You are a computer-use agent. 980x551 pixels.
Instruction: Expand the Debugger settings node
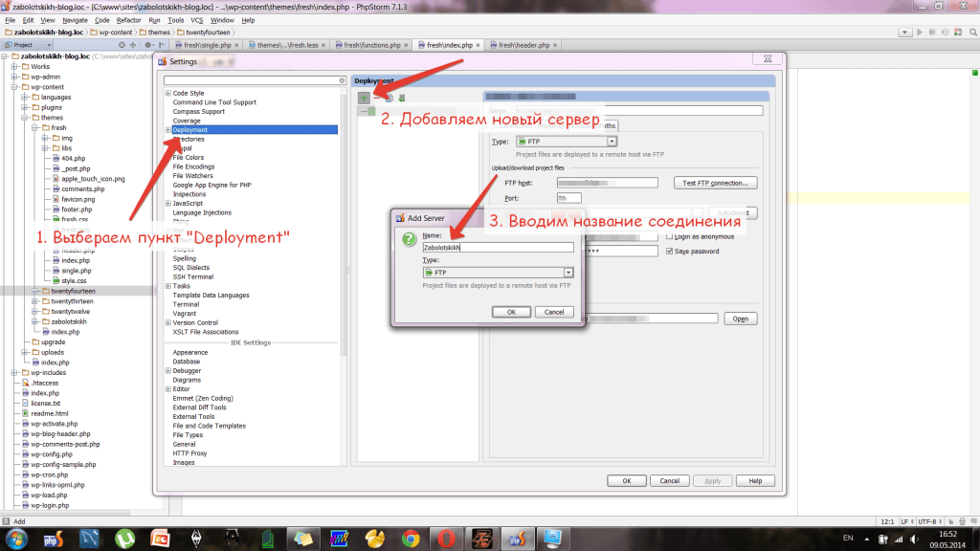tap(168, 371)
